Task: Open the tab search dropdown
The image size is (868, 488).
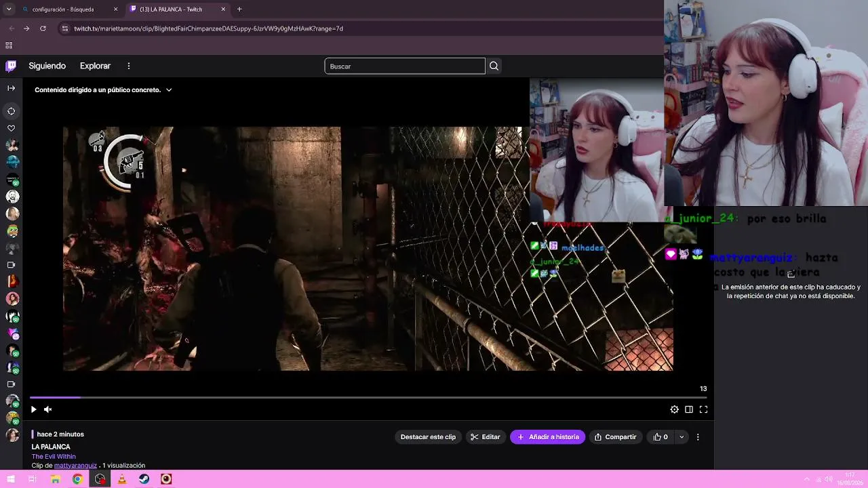Action: pos(9,9)
